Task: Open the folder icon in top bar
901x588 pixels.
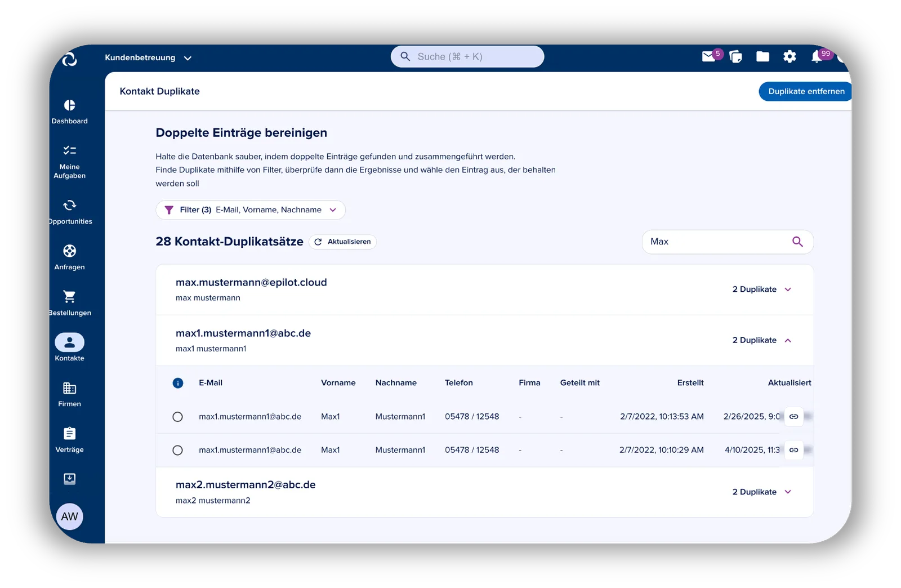Action: point(762,56)
